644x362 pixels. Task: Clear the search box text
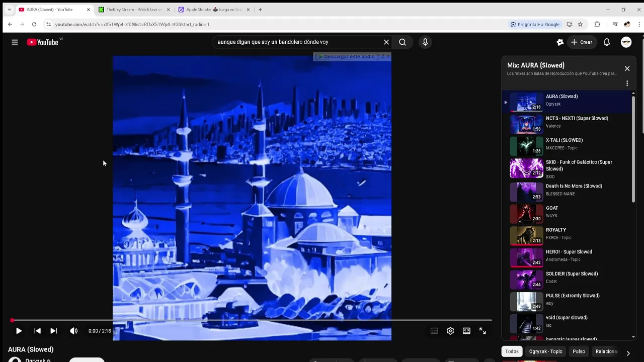386,42
